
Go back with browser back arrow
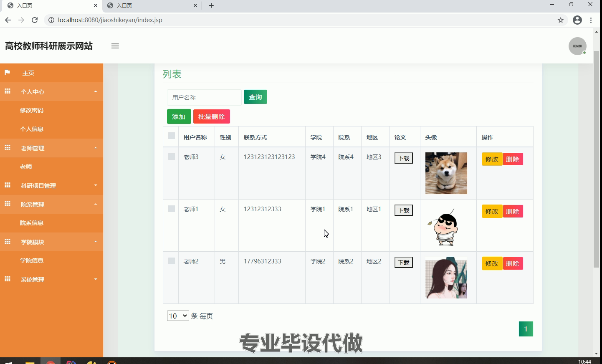coord(8,20)
